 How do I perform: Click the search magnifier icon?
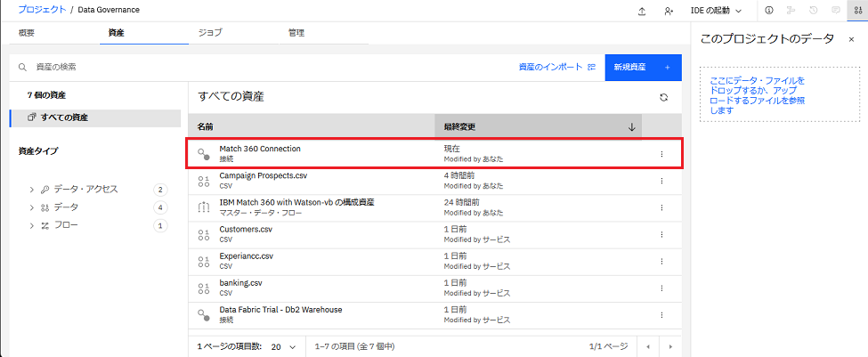click(x=22, y=67)
